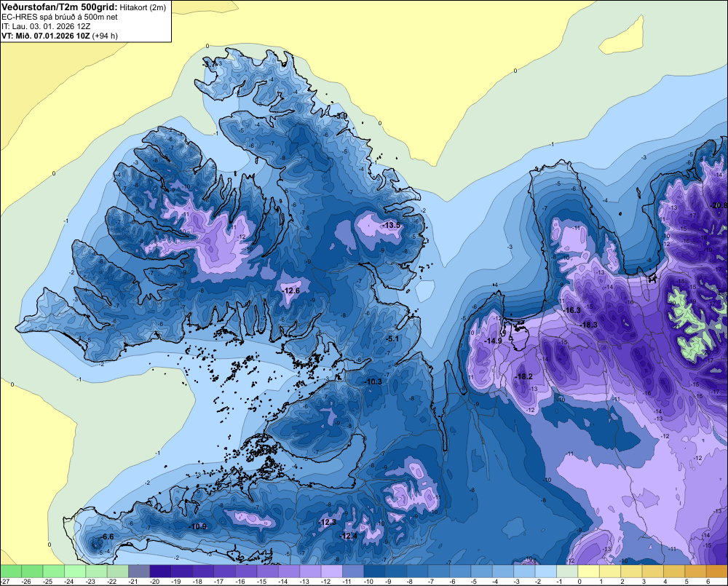Screen dimensions: 728x586
Task: Click the initial time 'IT: Lau. 03. 01. 2026 12Z'
Action: [47, 26]
